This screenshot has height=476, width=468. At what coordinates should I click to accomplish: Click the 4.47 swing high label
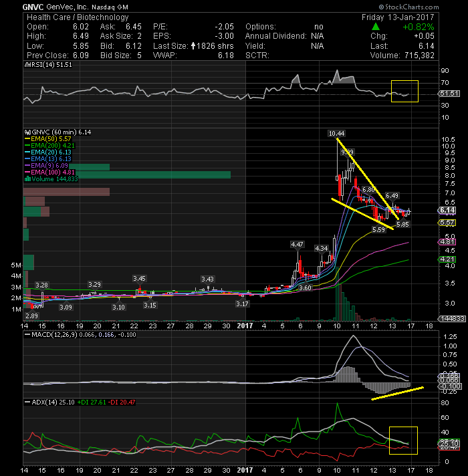[297, 245]
